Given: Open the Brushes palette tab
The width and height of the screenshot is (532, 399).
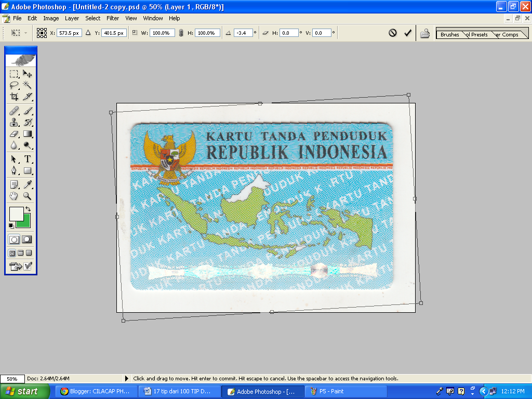Looking at the screenshot, I should click(x=449, y=35).
